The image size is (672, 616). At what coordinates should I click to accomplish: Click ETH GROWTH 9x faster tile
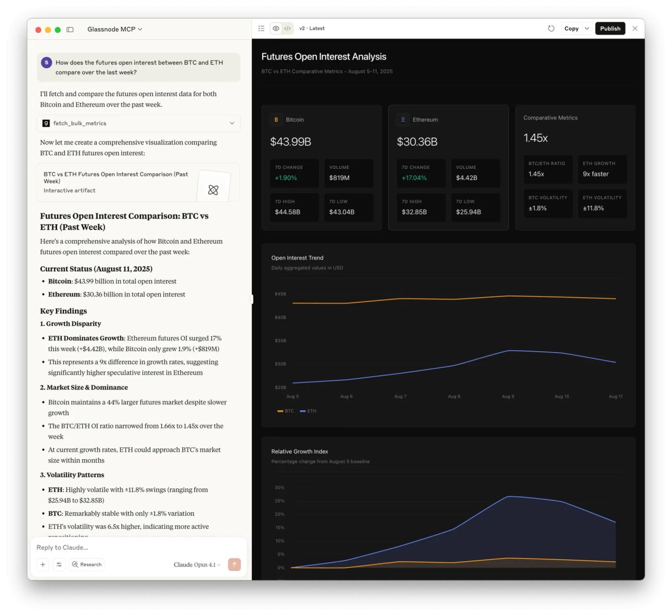click(602, 169)
